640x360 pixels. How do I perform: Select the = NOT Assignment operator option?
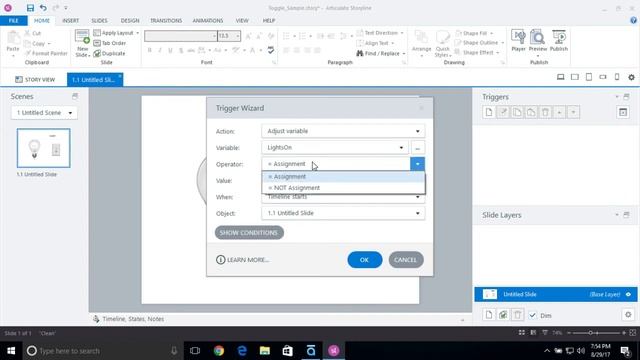click(343, 188)
